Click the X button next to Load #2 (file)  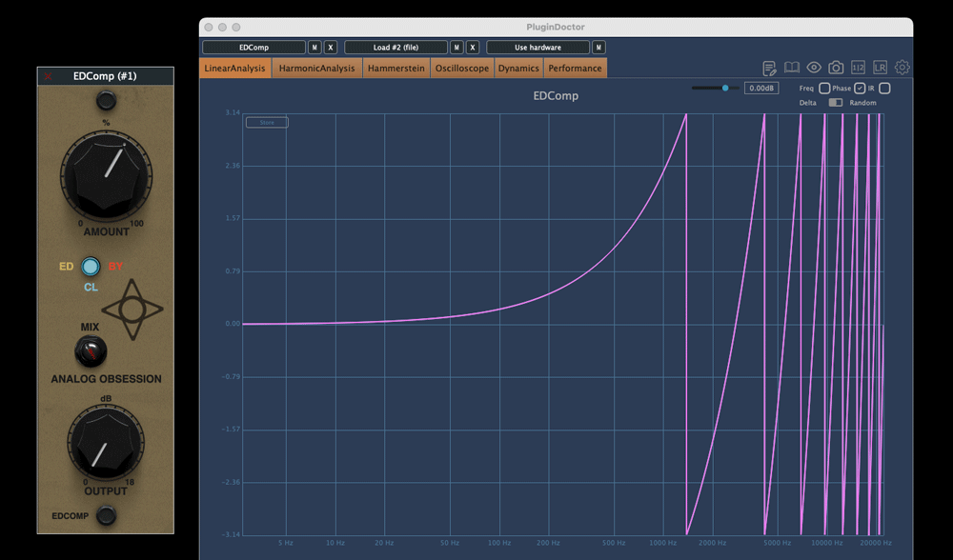(473, 48)
